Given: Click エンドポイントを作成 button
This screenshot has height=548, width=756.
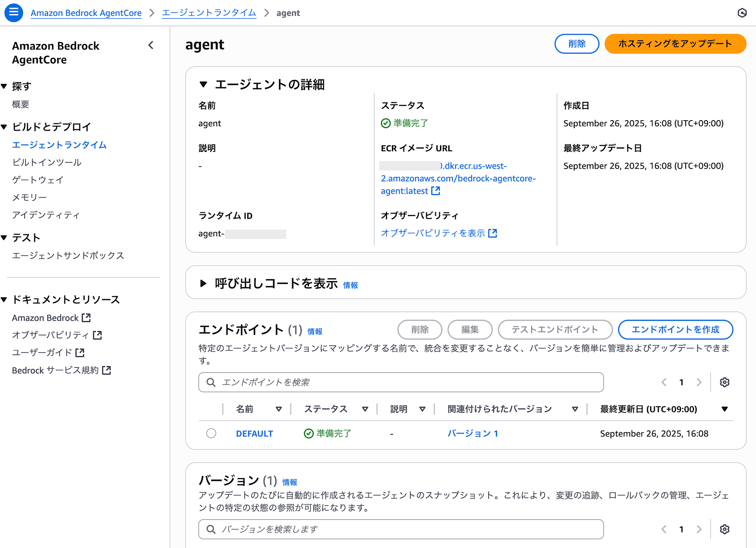Looking at the screenshot, I should (x=675, y=330).
